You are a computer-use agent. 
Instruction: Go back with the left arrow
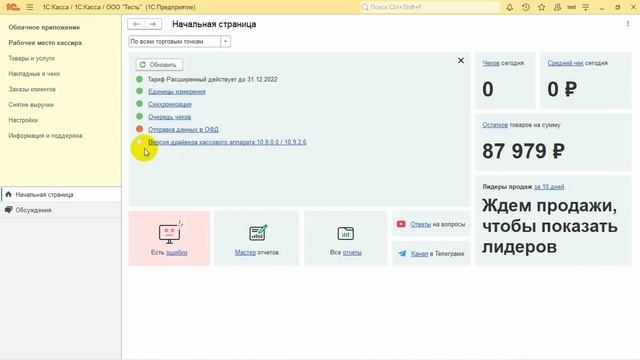coord(136,24)
